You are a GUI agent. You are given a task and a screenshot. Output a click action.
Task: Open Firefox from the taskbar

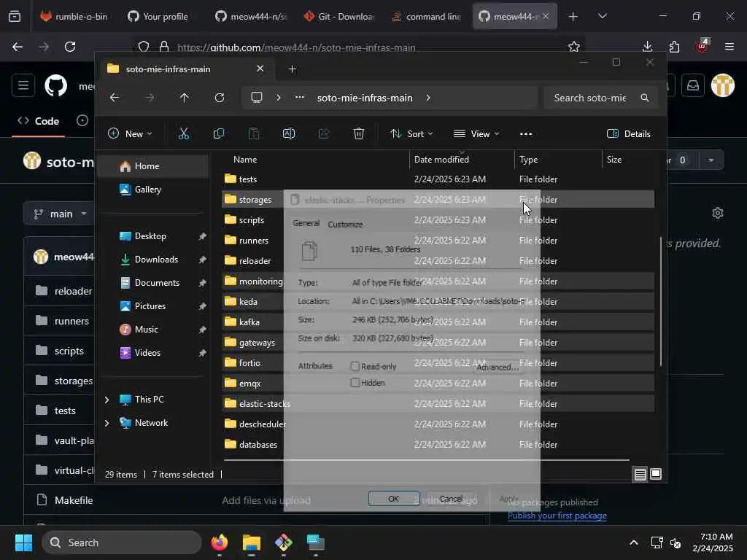(219, 542)
